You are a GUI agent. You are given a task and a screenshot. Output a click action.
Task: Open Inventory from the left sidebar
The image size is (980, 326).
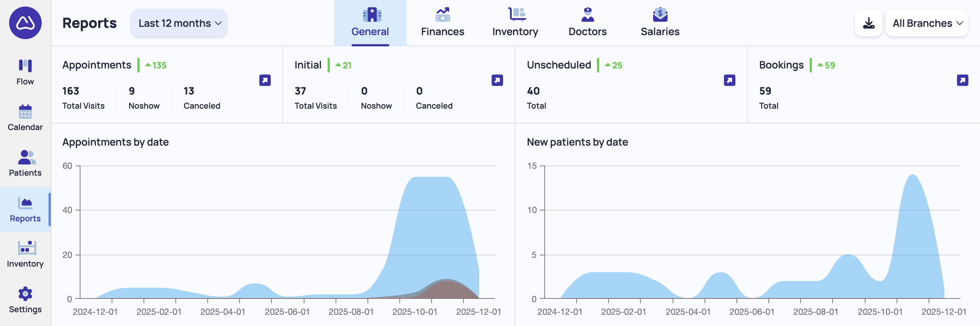point(25,254)
